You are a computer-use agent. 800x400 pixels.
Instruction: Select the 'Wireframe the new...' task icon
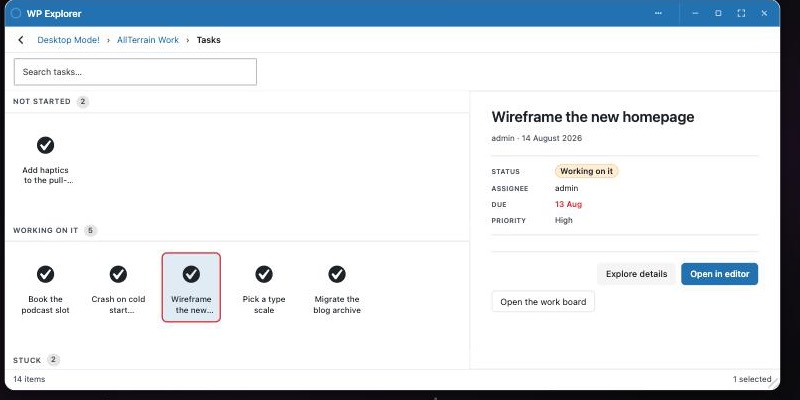(x=191, y=274)
